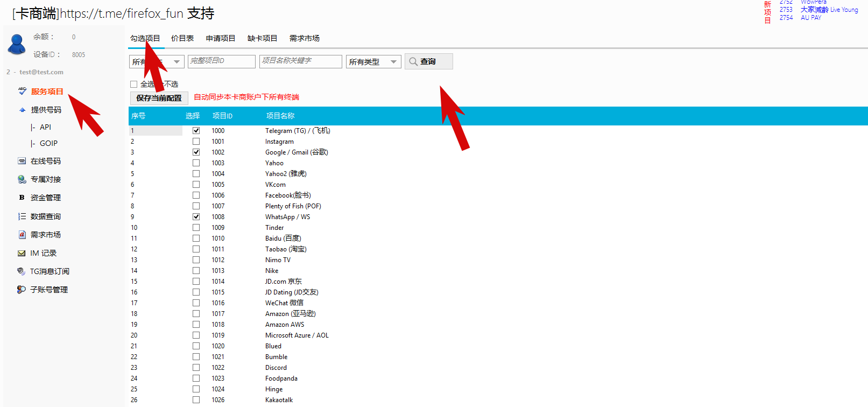Image resolution: width=868 pixels, height=407 pixels.
Task: Select the API sub-item
Action: 45,127
